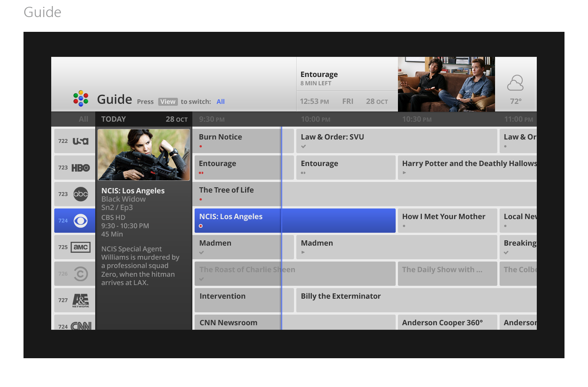Click the red double dots under 9:30 Entourage
Viewport: 588px width, 387px height.
(201, 173)
